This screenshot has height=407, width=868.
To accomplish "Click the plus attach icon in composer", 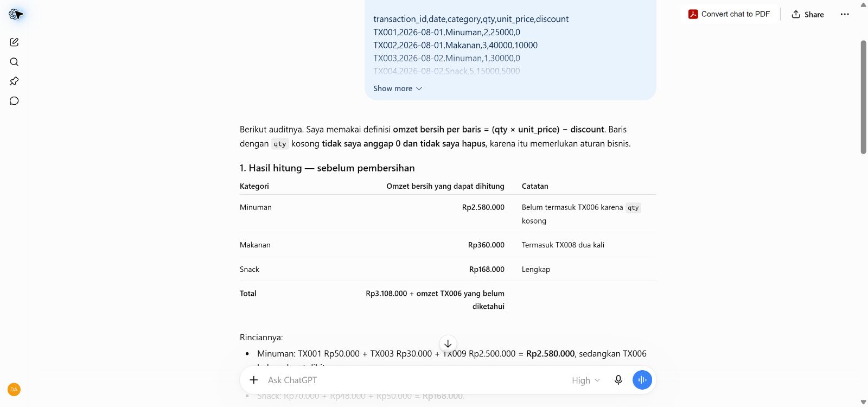I will [x=253, y=380].
